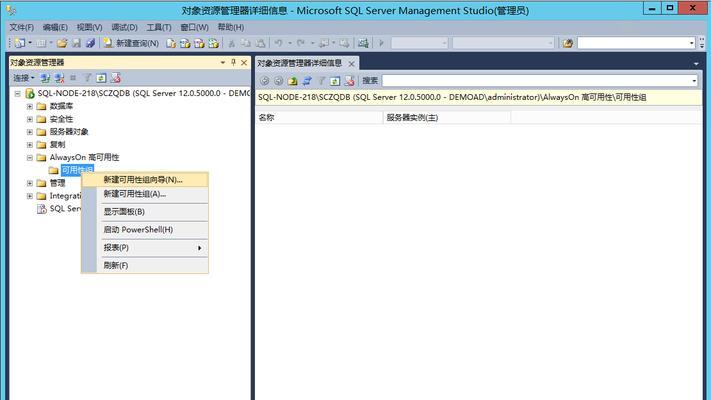
Task: Open the 窗口(W) menu
Action: click(x=195, y=27)
